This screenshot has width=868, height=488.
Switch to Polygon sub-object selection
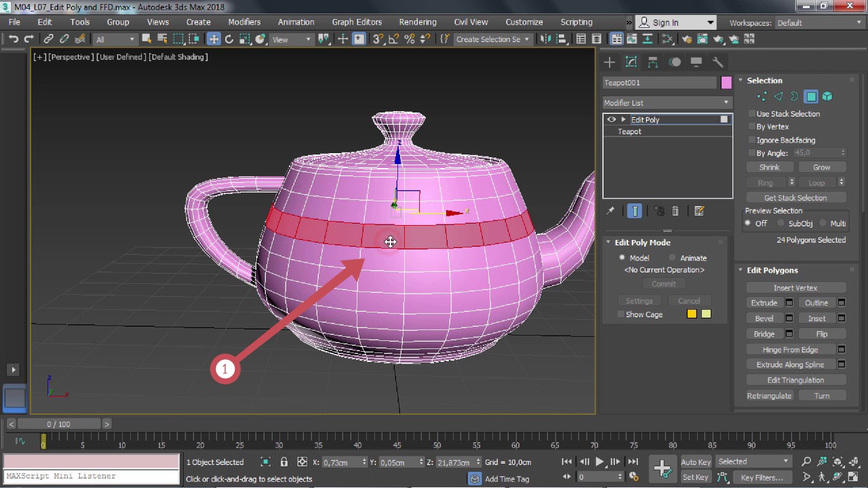[811, 97]
